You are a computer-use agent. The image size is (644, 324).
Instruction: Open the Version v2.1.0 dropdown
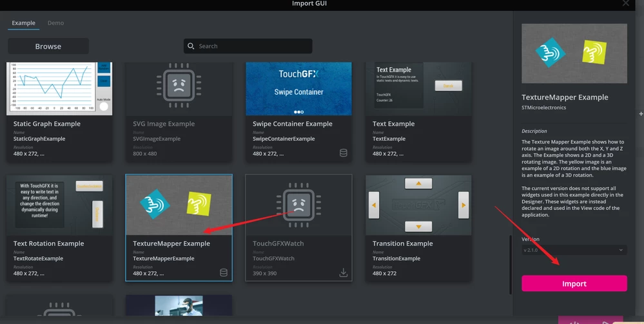click(574, 250)
